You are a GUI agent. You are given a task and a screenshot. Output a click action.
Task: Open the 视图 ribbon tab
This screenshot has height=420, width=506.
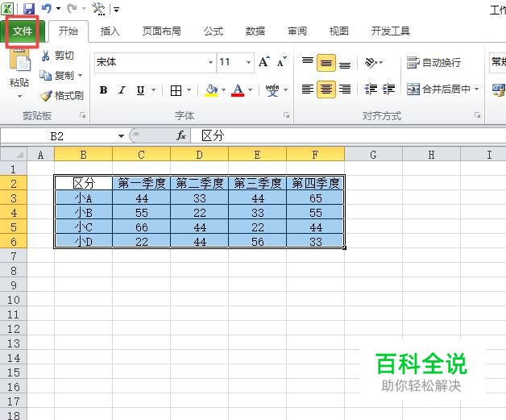[339, 31]
